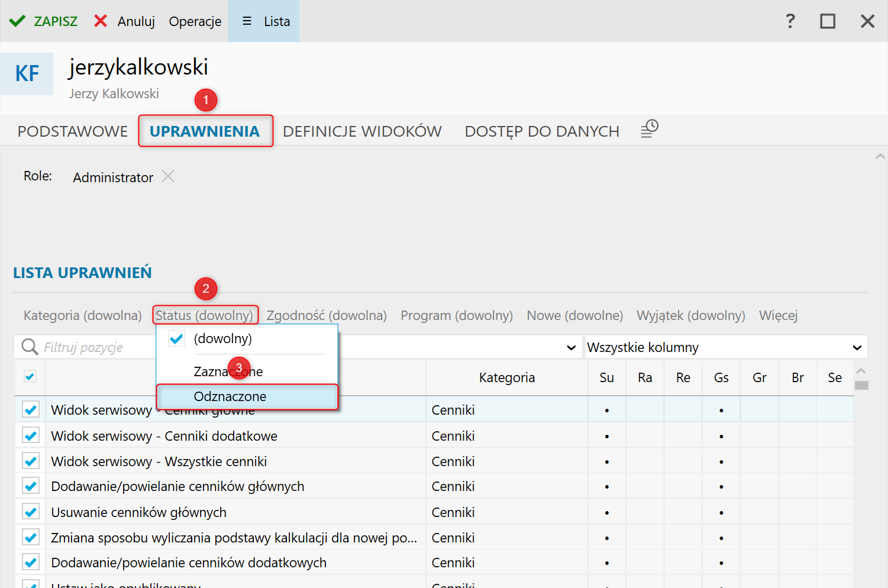Toggle the select-all checkbox in header

[30, 377]
